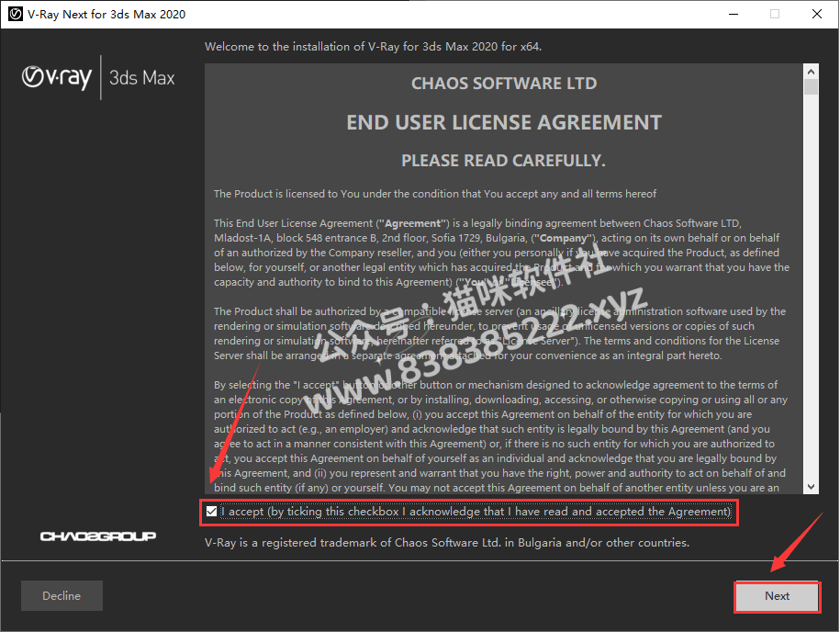Click the maximize button in title bar
Viewport: 840px width, 632px height.
[775, 14]
